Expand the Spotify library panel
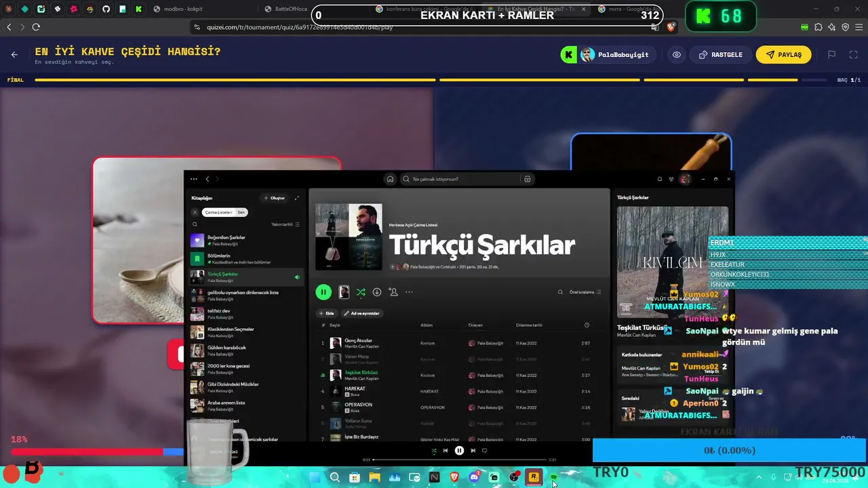Screen dimensions: 868x488 (296, 198)
